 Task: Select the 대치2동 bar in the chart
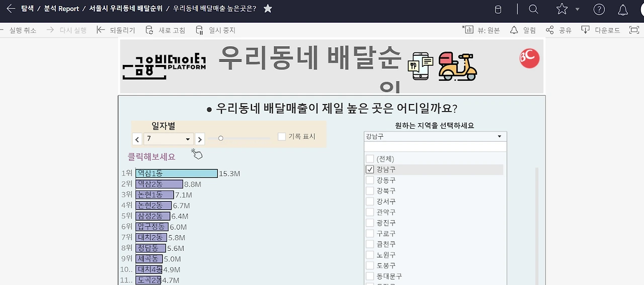[x=151, y=237]
